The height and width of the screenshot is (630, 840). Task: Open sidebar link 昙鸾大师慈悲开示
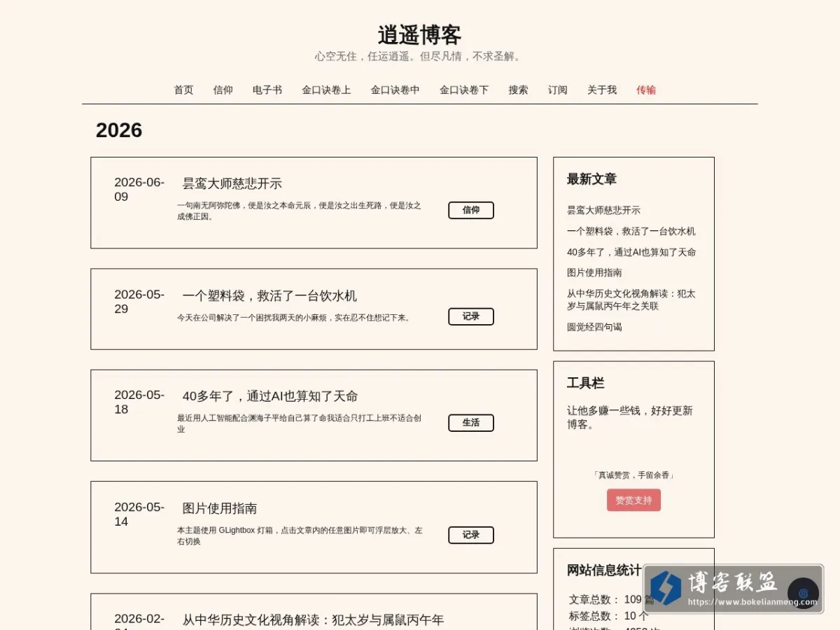603,210
